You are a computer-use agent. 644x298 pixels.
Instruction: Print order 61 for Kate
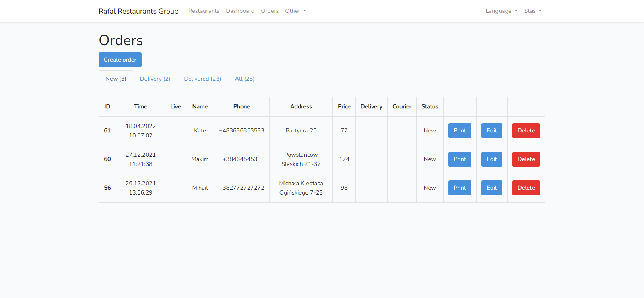point(460,130)
